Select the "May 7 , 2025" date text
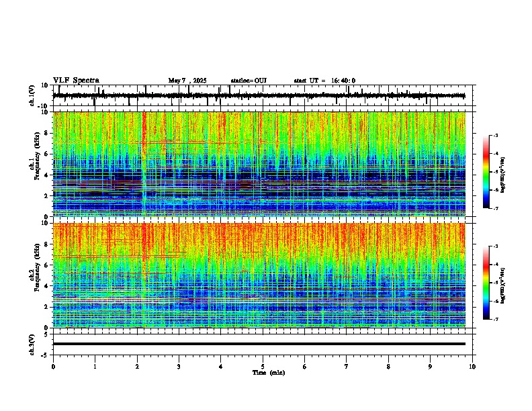 point(187,81)
